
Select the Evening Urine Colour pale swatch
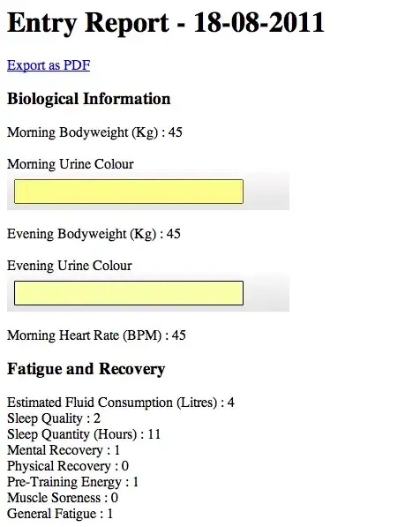[x=129, y=293]
